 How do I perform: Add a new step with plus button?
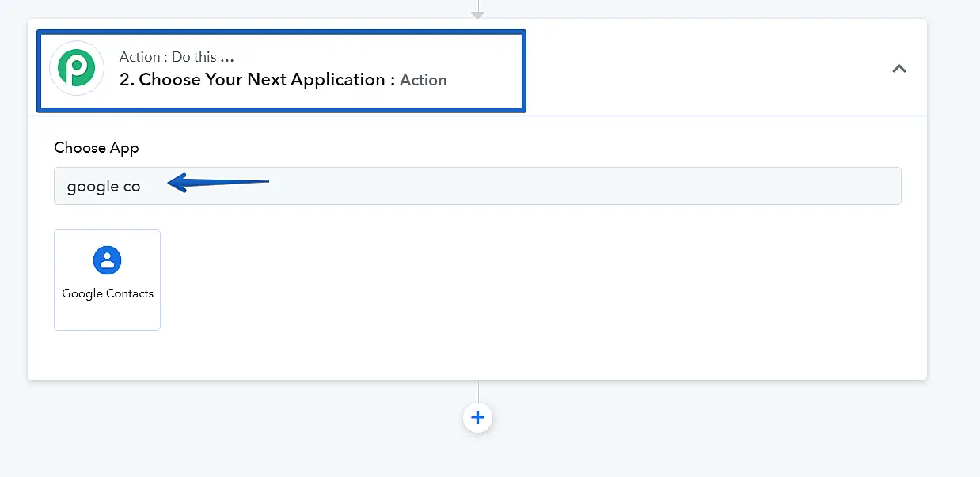pos(477,418)
